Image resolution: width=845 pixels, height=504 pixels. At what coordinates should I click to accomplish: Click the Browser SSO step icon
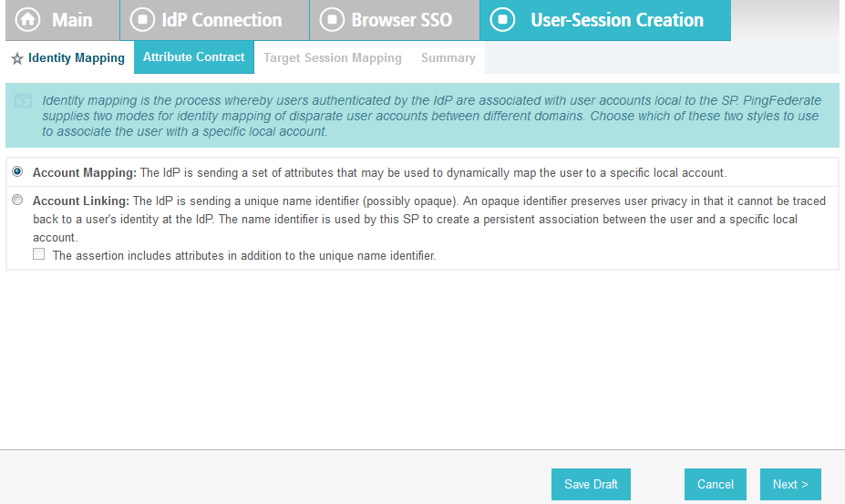(333, 20)
